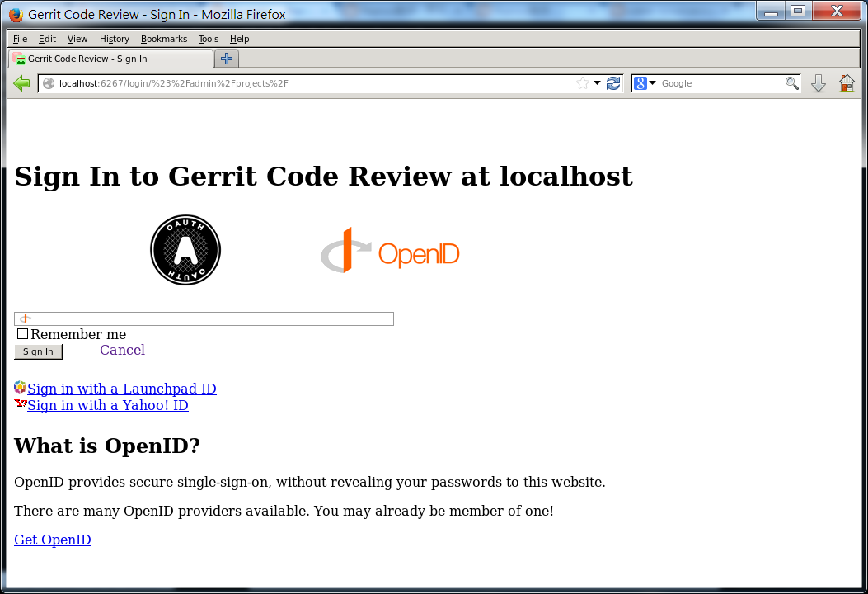Go to Home page icon
Image resolution: width=868 pixels, height=594 pixels.
847,83
